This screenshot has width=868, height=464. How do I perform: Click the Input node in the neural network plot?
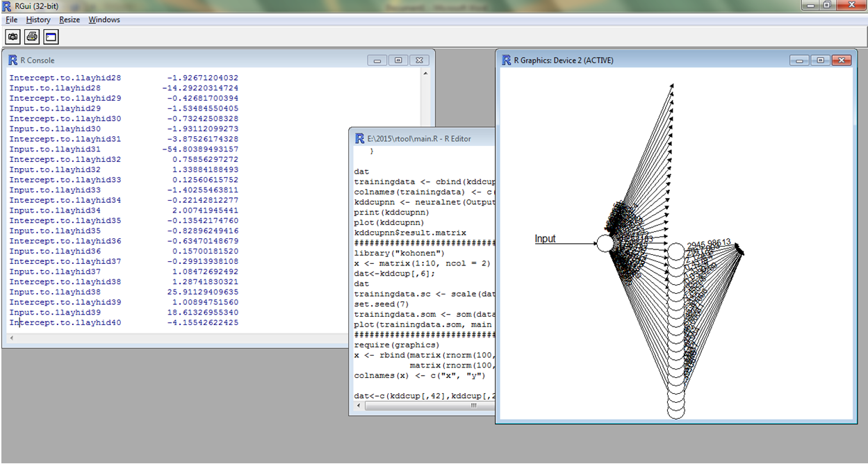point(605,244)
